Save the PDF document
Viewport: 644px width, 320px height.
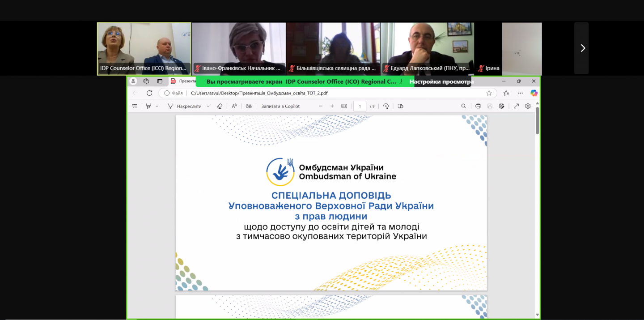[490, 106]
